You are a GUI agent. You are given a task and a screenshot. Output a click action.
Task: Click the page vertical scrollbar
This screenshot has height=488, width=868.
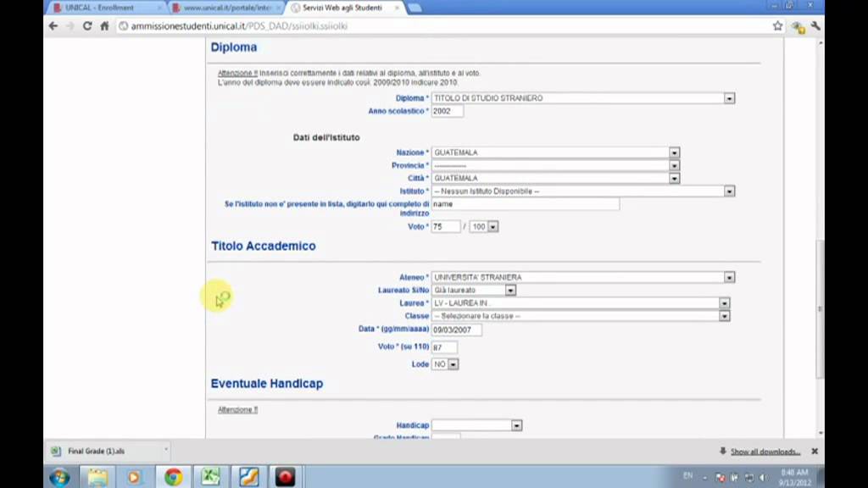[820, 310]
